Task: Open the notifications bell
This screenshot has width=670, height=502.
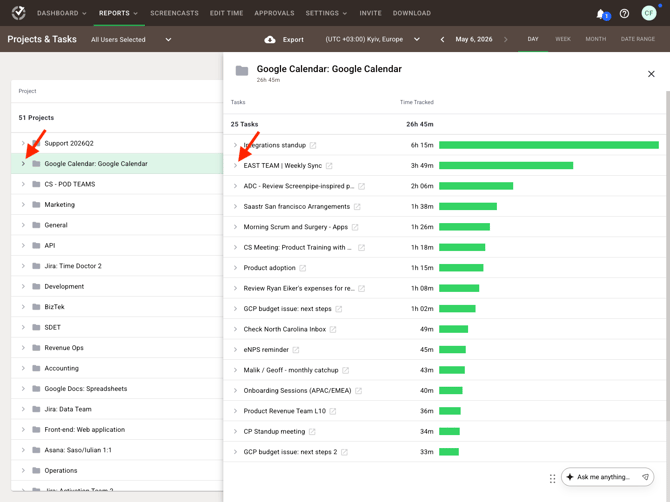Action: click(601, 14)
